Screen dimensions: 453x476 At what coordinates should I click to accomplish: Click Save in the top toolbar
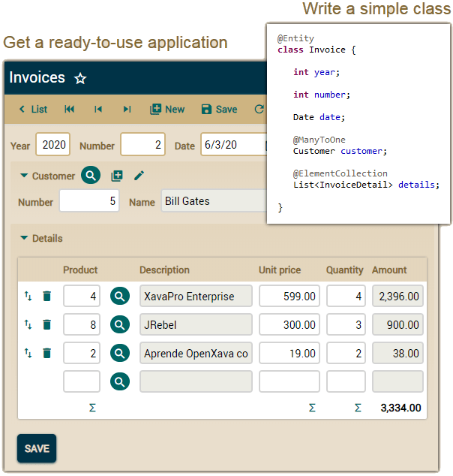click(x=219, y=110)
